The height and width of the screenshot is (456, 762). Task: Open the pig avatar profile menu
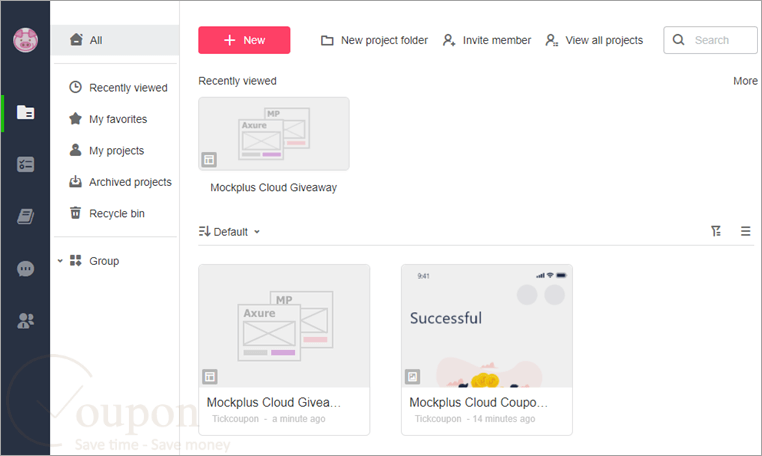25,40
